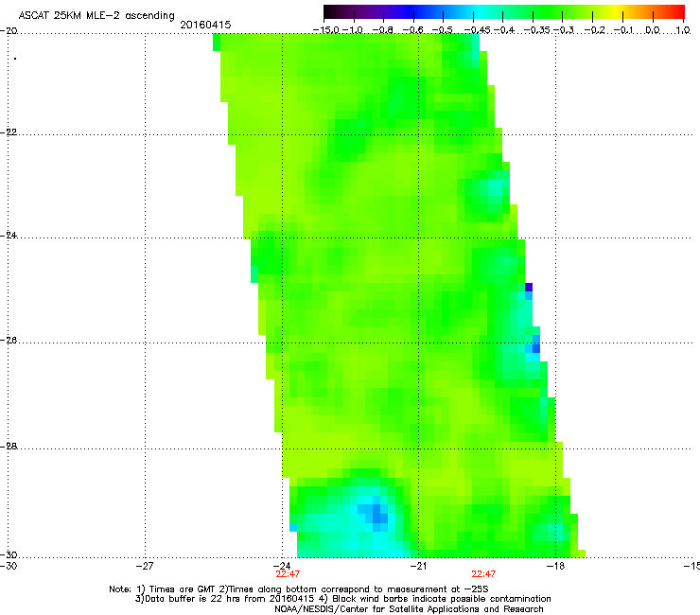Click the -15.0 color bar label
The height and width of the screenshot is (615, 700).
pos(326,30)
